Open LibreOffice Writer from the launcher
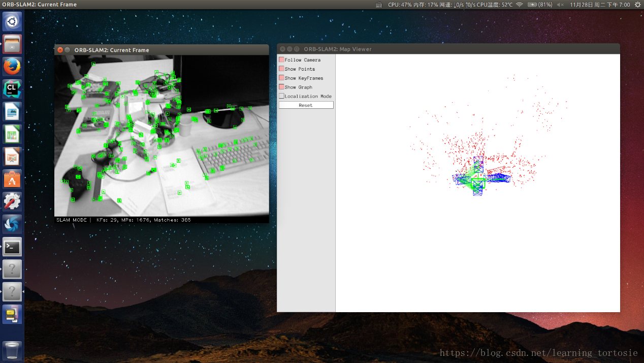This screenshot has width=644, height=363. pyautogui.click(x=12, y=112)
